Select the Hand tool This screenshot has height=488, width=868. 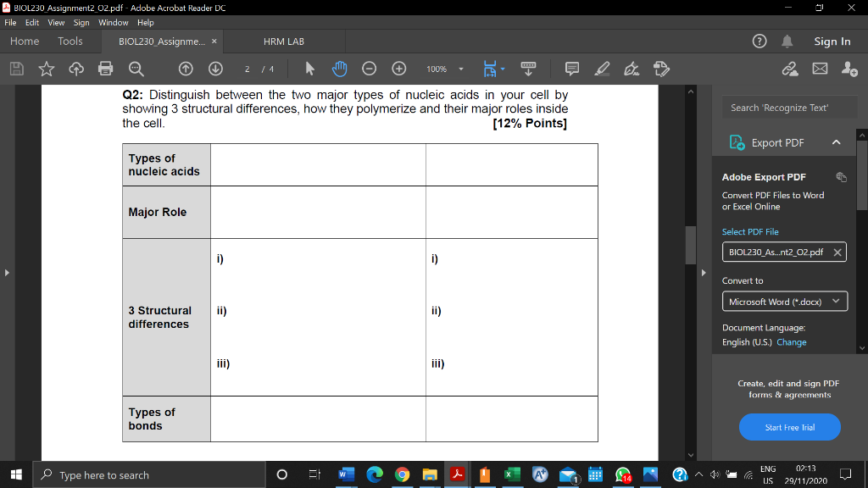coord(340,69)
